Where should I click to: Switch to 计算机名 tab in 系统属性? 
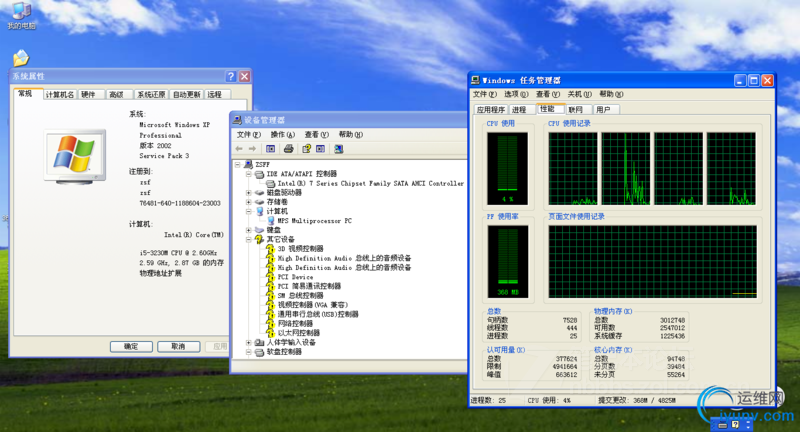60,94
